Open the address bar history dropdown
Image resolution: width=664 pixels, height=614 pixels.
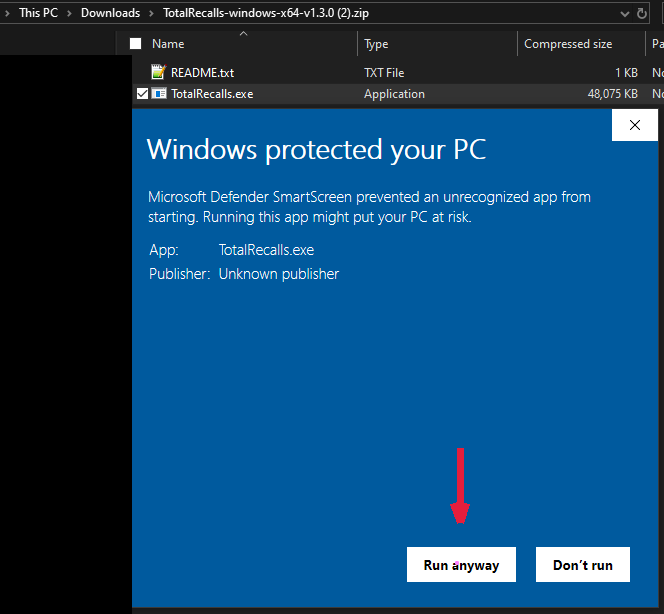[624, 14]
